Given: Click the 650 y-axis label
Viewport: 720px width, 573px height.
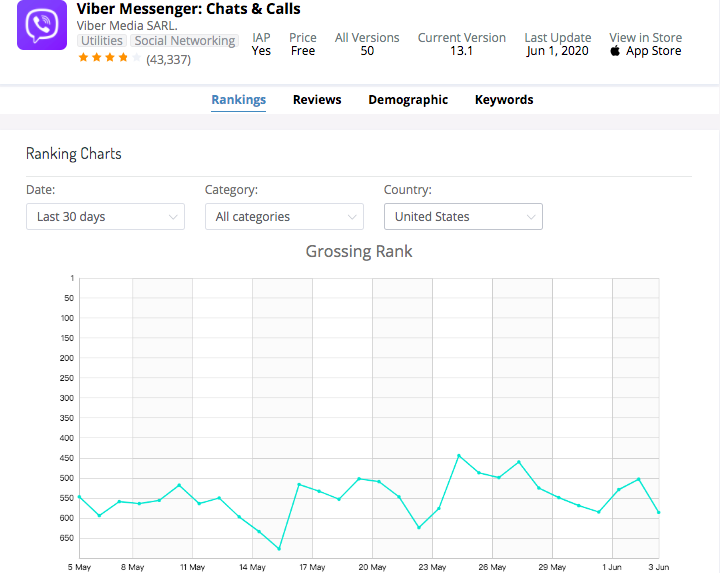Looking at the screenshot, I should tap(67, 538).
